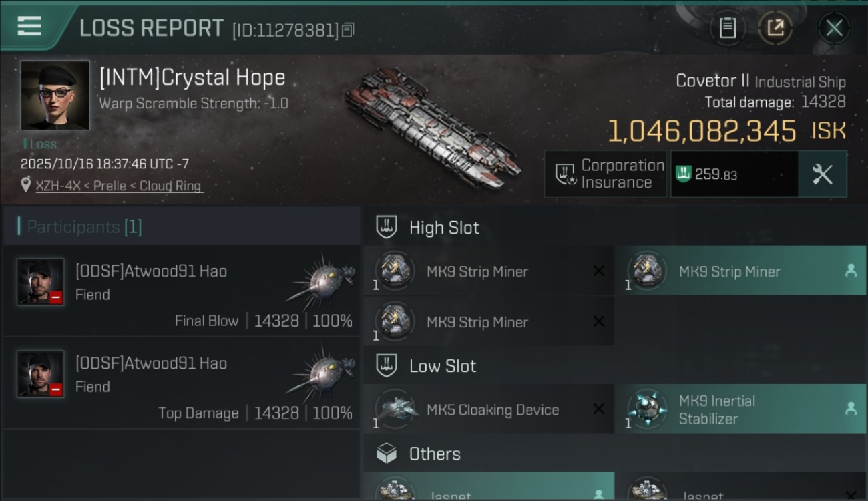This screenshot has height=501, width=868.
Task: Click the first MK9 Strip Miner icon
Action: tap(395, 271)
